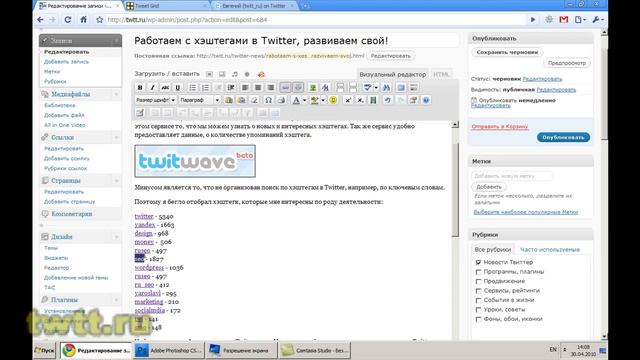Apply subscript formatting
Image resolution: width=640 pixels, height=360 pixels.
(x=360, y=100)
